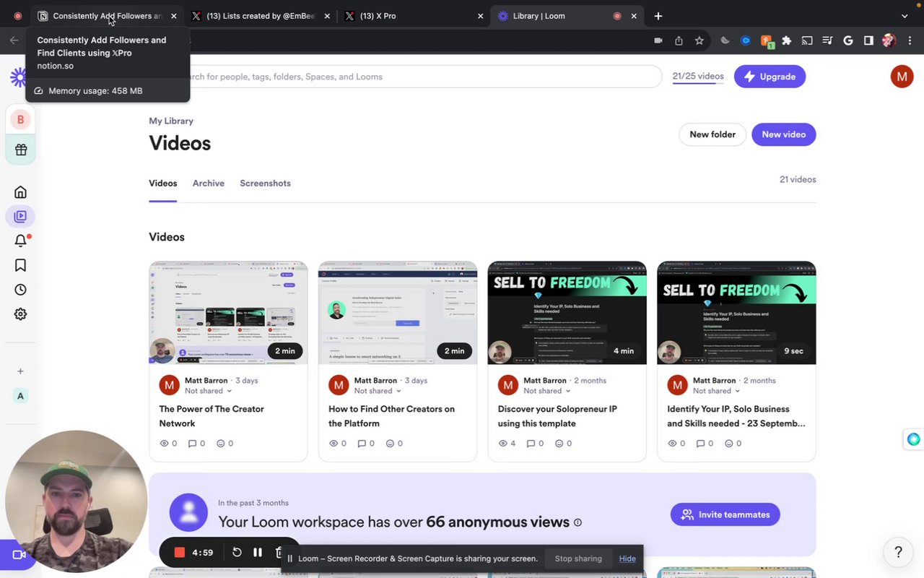The width and height of the screenshot is (924, 578).
Task: Open notifications bell in sidebar
Action: [x=20, y=241]
